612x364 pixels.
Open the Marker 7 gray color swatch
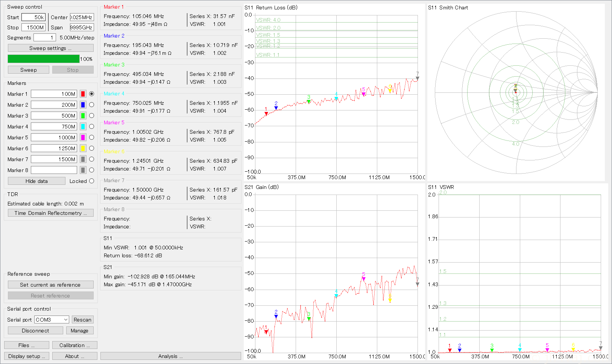pos(83,159)
